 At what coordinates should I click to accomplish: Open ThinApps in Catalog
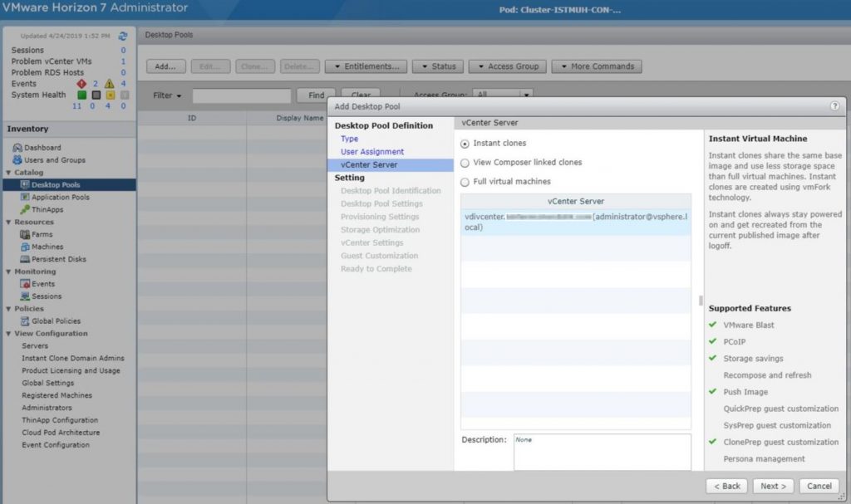click(47, 210)
